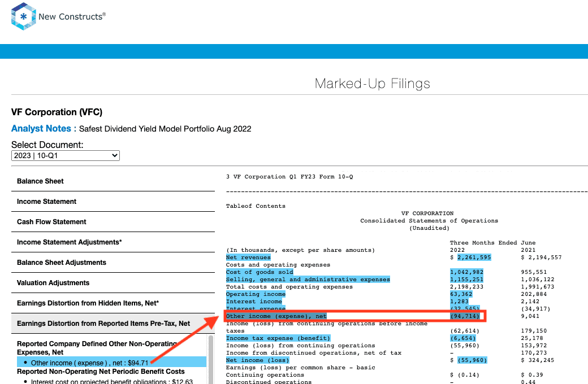Click 'Earnings (loss) per common share - basic'
The height and width of the screenshot is (384, 588).
pyautogui.click(x=300, y=368)
